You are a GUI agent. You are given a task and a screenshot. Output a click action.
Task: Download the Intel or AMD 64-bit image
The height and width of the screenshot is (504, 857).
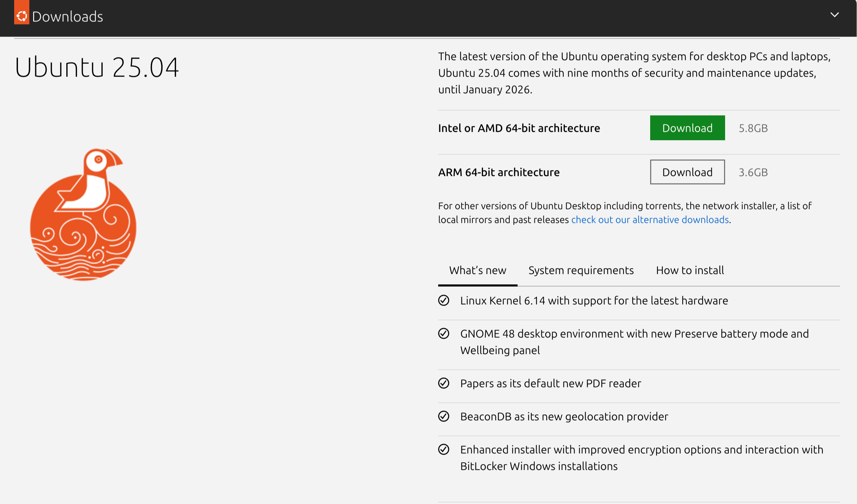point(687,128)
